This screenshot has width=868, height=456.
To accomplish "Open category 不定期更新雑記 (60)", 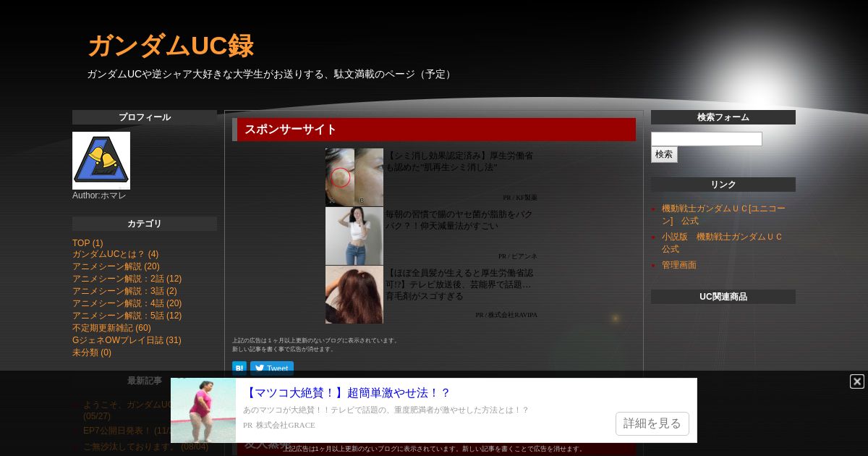I will click(x=111, y=328).
